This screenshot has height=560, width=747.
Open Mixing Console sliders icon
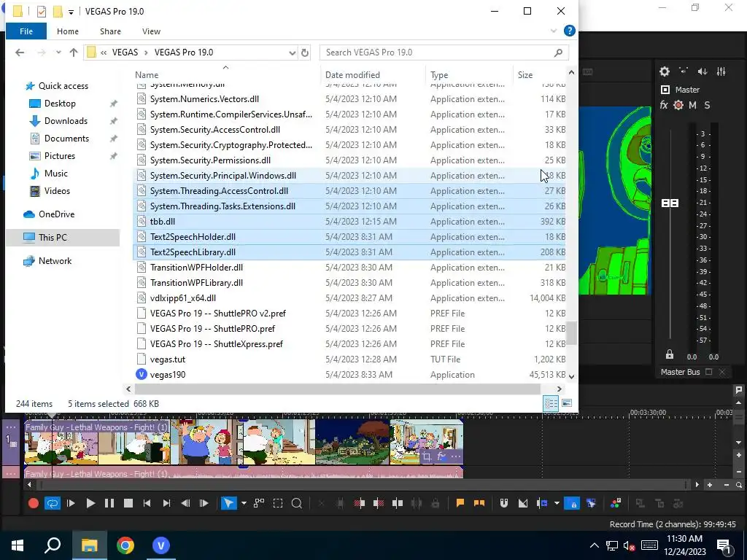click(721, 71)
